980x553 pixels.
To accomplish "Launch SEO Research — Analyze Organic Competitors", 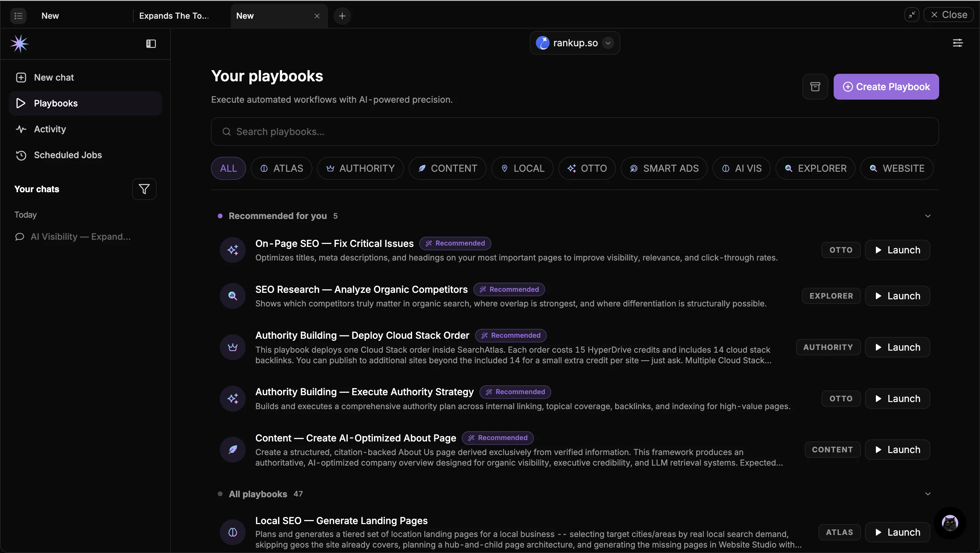I will pyautogui.click(x=897, y=296).
